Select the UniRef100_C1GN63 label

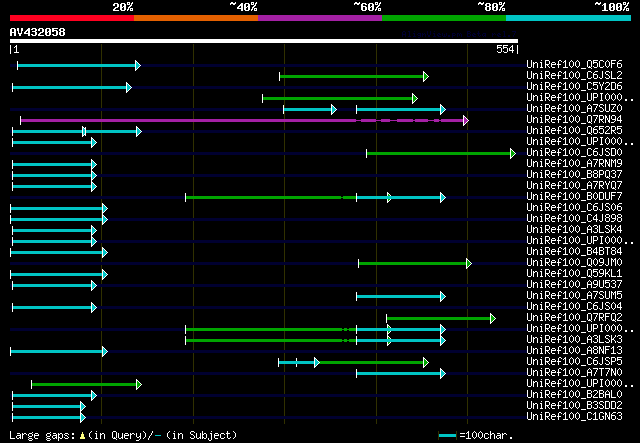574,416
